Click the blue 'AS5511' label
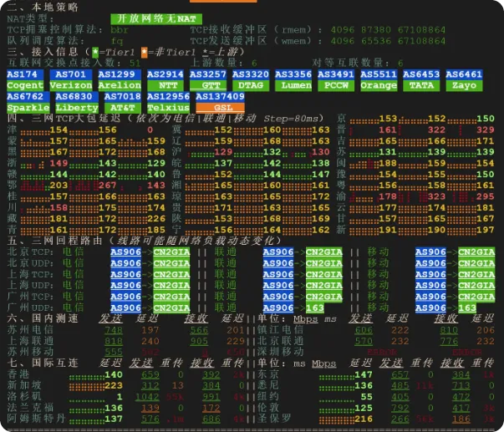The image size is (504, 432). tap(379, 74)
